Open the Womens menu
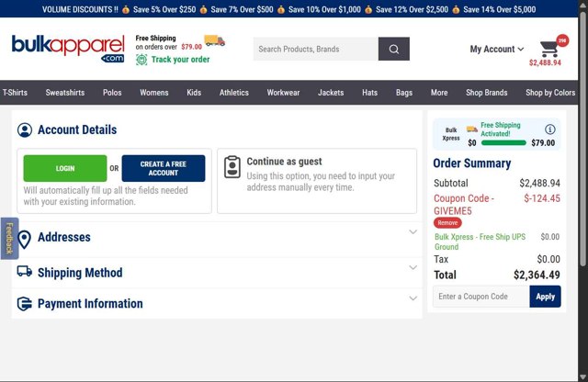 tap(154, 93)
